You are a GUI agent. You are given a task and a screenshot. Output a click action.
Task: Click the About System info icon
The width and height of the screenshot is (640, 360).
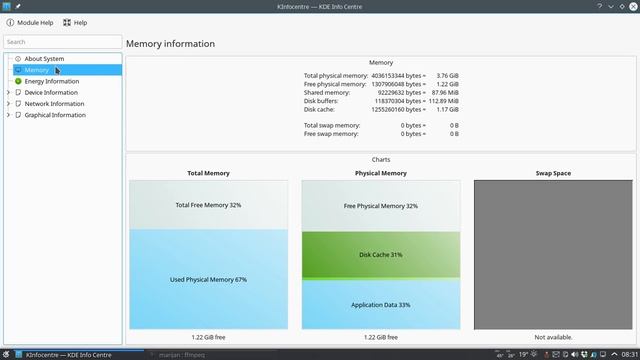point(18,59)
